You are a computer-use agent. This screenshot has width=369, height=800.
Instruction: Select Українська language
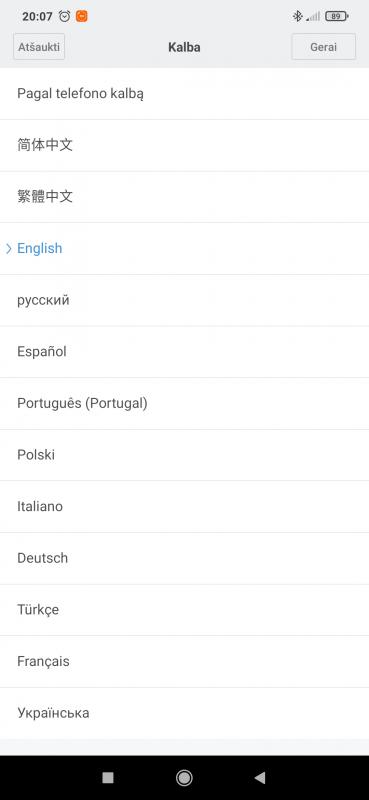(184, 713)
